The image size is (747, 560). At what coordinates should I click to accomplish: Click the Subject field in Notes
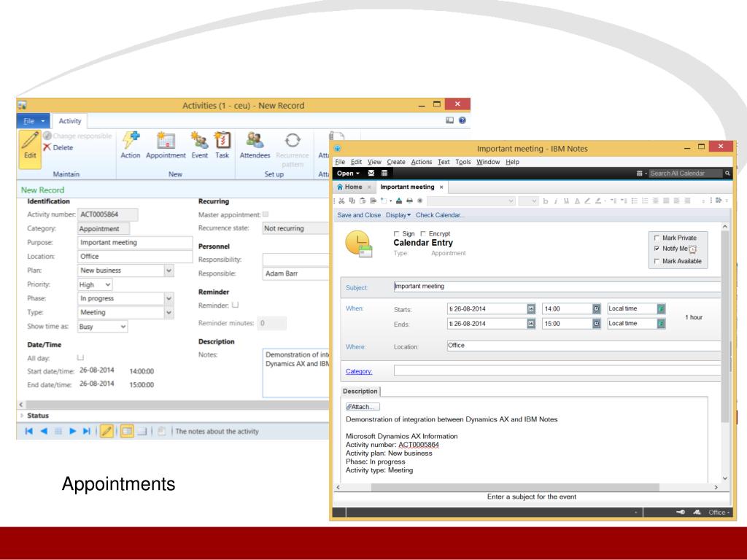pyautogui.click(x=557, y=286)
